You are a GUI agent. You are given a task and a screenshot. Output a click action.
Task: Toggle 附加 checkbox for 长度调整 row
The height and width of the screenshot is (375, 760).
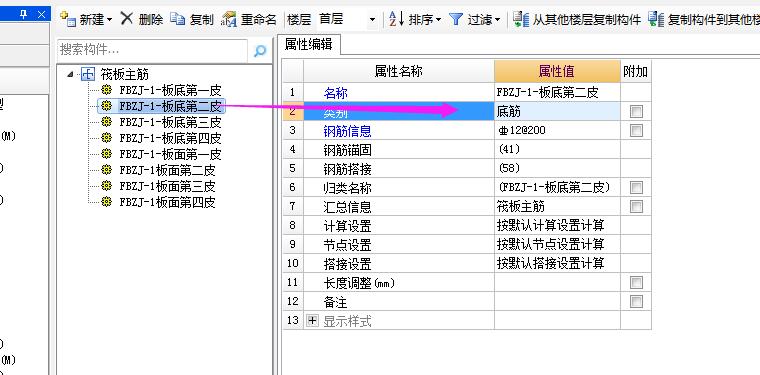(x=636, y=282)
